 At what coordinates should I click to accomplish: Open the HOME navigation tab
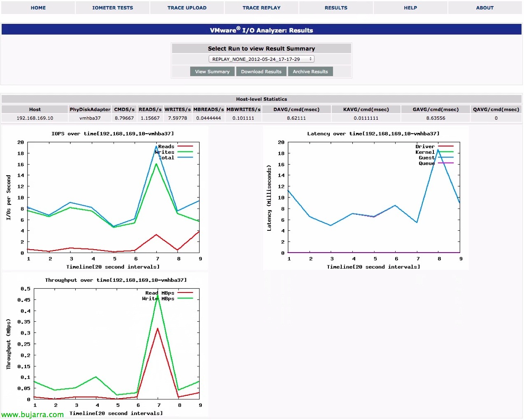click(38, 8)
